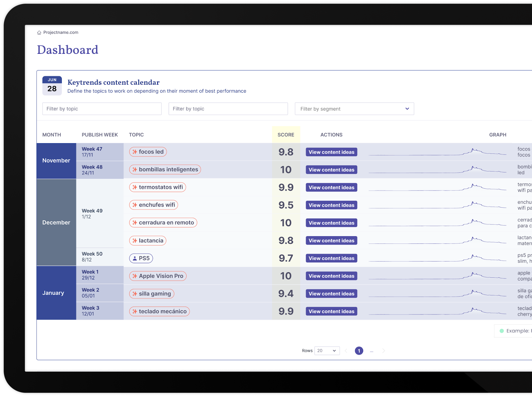The height and width of the screenshot is (396, 532).
Task: Click the Week 2 05/01 cell
Action: tap(100, 293)
